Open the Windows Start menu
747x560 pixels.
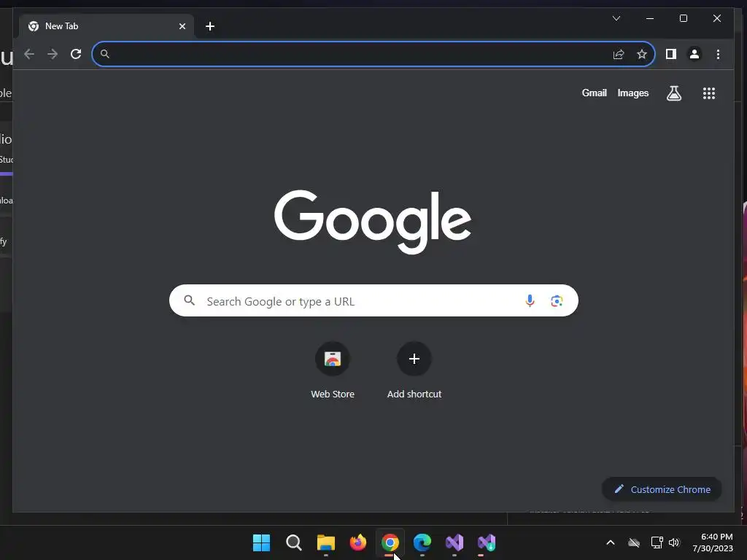pos(261,542)
